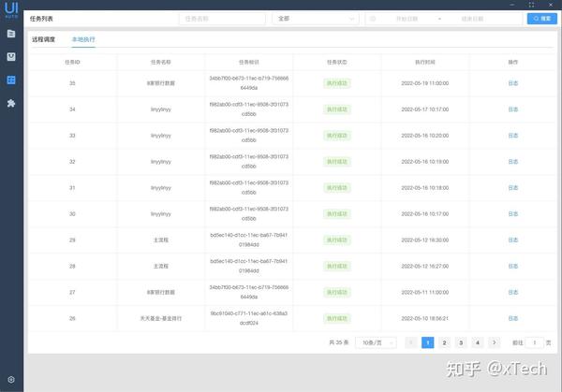Image resolution: width=562 pixels, height=392 pixels.
Task: Open 日志 log link for task 33
Action: [x=513, y=136]
